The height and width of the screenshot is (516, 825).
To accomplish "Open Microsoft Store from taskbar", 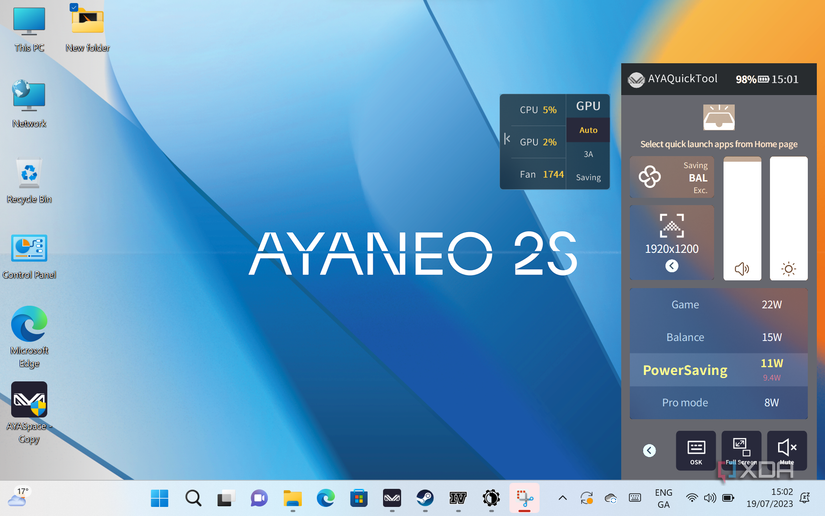I will [x=359, y=498].
